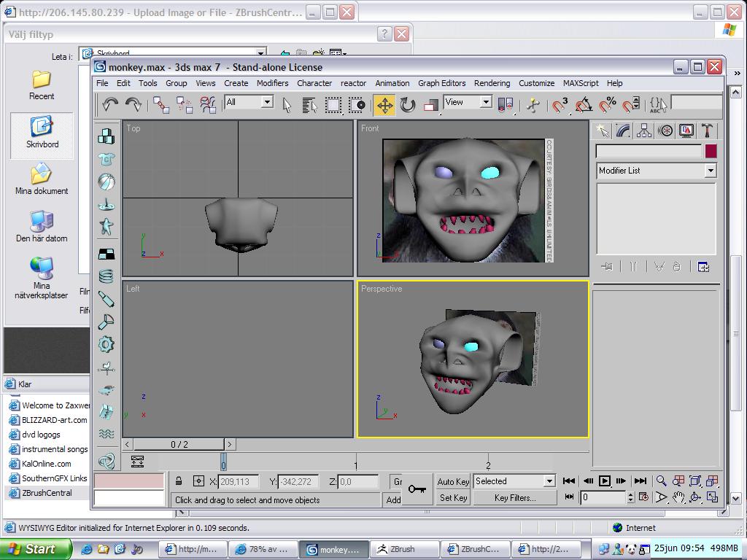The width and height of the screenshot is (747, 560).
Task: Select the Arc Rotate viewport tool
Action: 695,497
